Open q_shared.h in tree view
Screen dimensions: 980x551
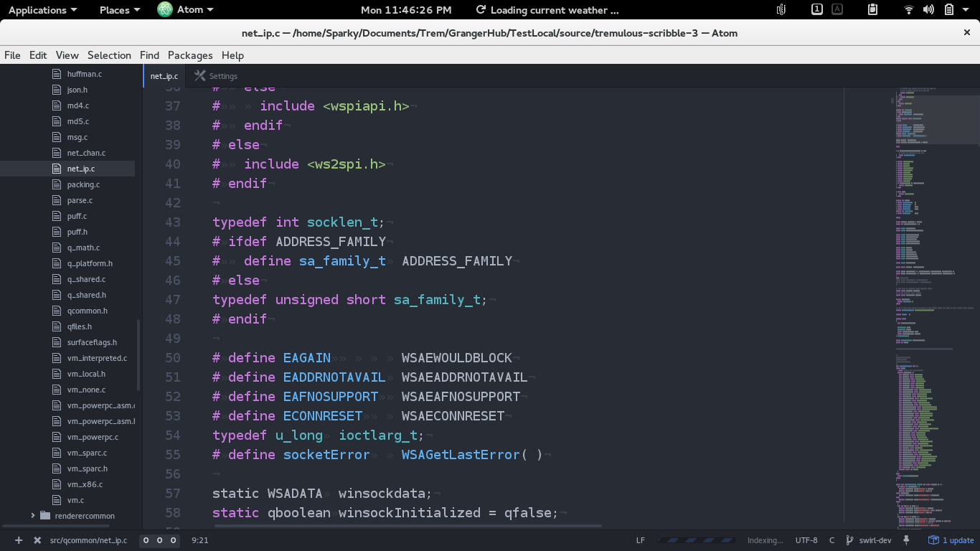tap(87, 295)
